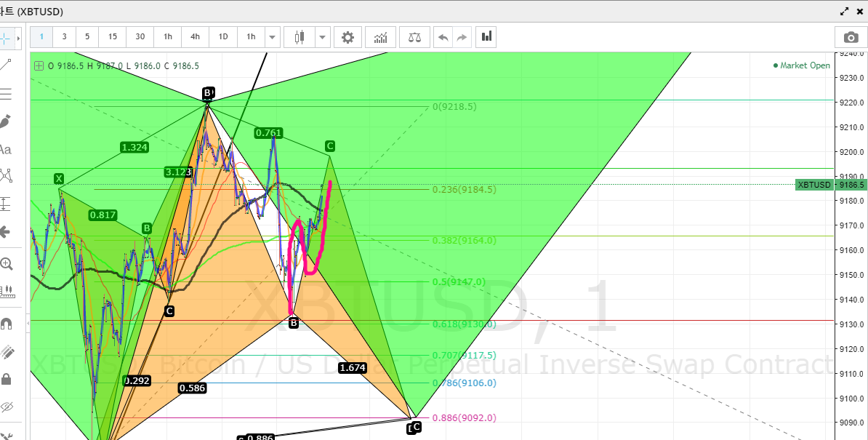Toggle Magnet mode on the sidebar
The height and width of the screenshot is (440, 868).
pos(6,324)
